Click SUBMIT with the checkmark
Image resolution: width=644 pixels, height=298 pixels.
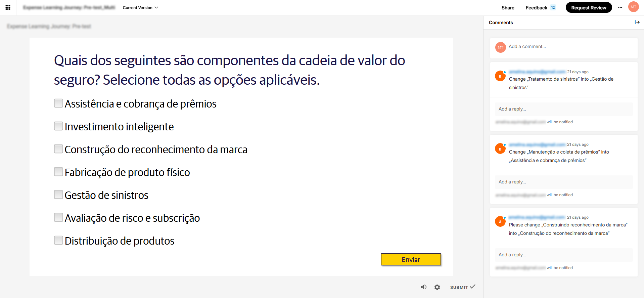pyautogui.click(x=462, y=287)
